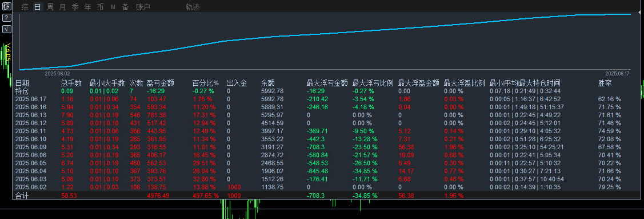Switch to the M tab
The image size is (644, 219).
[113, 7]
